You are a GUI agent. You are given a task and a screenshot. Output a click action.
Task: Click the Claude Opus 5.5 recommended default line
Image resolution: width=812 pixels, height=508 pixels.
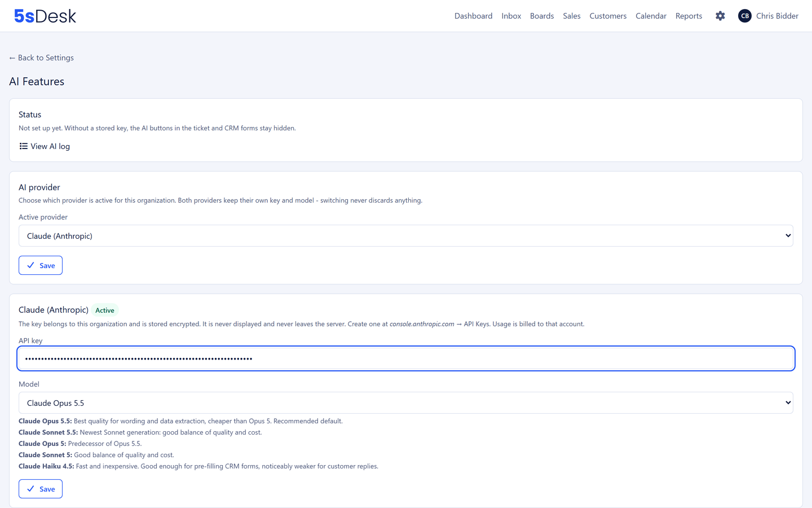click(x=180, y=421)
